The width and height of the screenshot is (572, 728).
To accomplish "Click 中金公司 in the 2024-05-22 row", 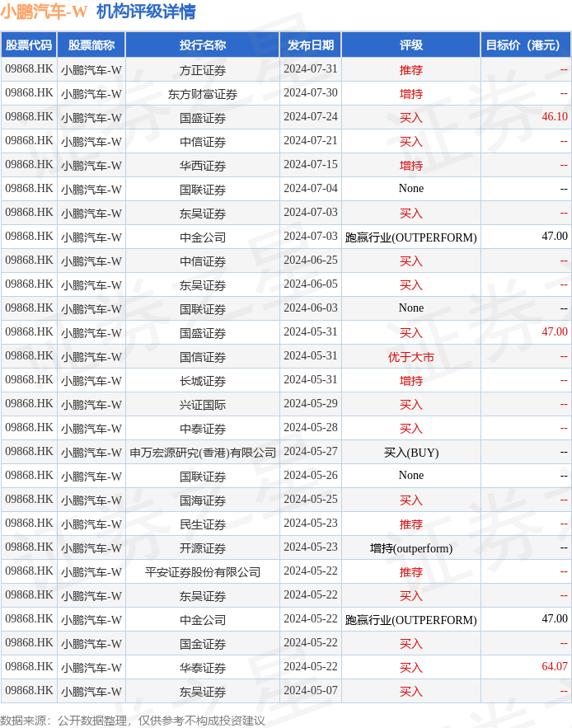I will pyautogui.click(x=203, y=620).
